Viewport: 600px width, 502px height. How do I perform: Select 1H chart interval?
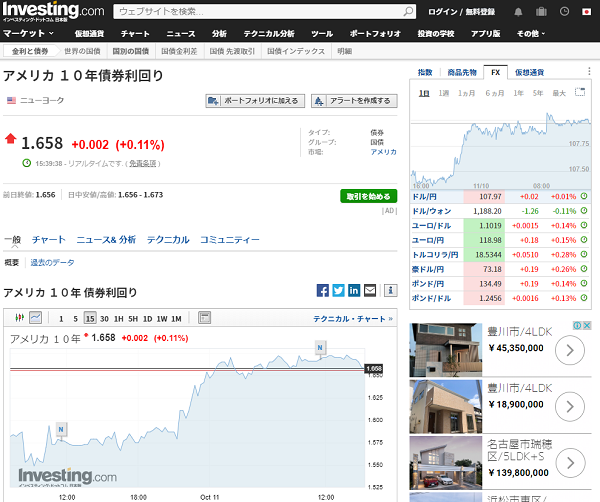pyautogui.click(x=119, y=319)
